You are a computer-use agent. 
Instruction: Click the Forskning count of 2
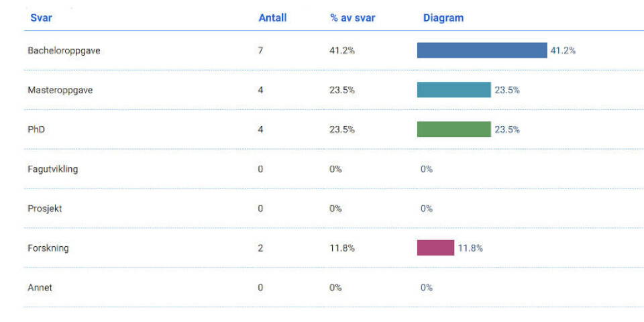click(260, 248)
